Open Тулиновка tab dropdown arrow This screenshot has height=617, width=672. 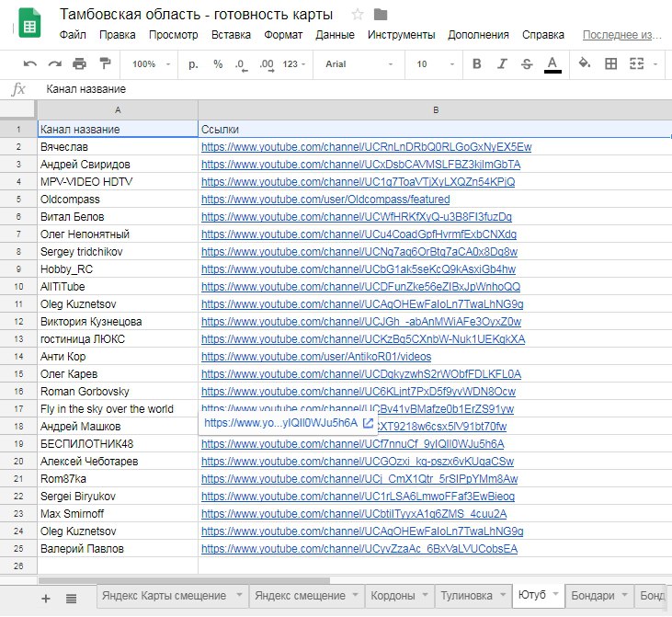point(503,595)
